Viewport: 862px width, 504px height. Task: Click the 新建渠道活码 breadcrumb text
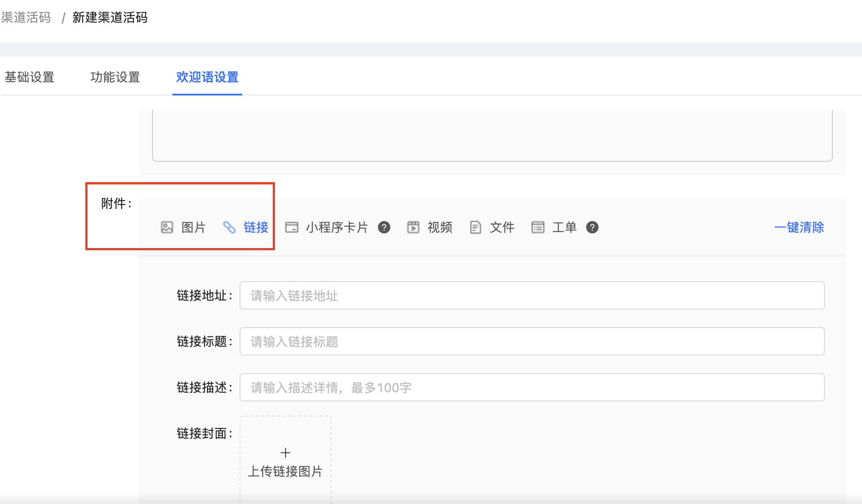point(110,17)
